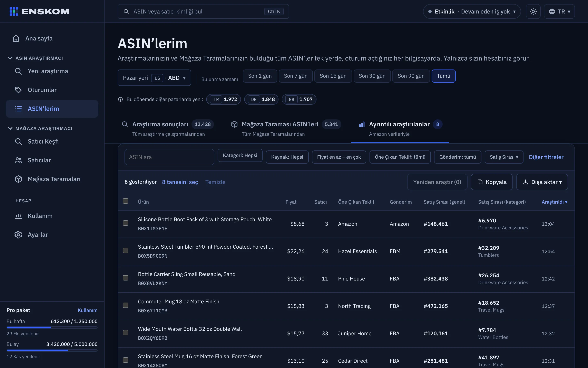Open the Etkinlik activity dropdown
Screen dimensions: 588x368
click(x=472, y=11)
